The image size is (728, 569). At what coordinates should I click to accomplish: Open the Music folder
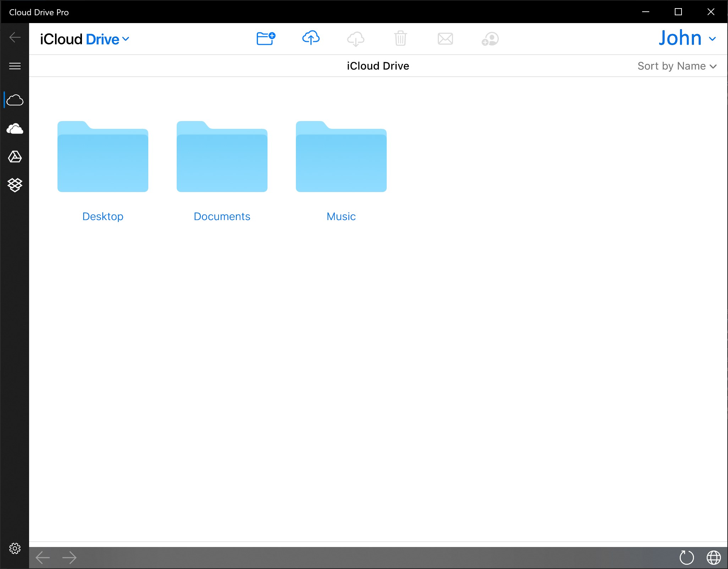tap(341, 157)
